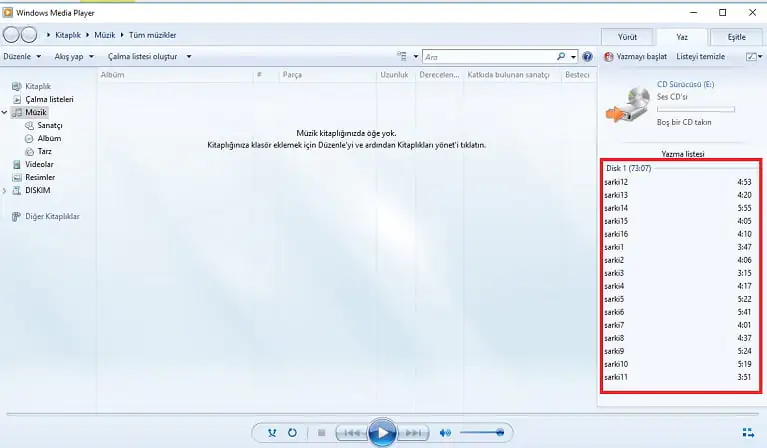Click the Next track button
Screen dimensions: 767x448
413,433
